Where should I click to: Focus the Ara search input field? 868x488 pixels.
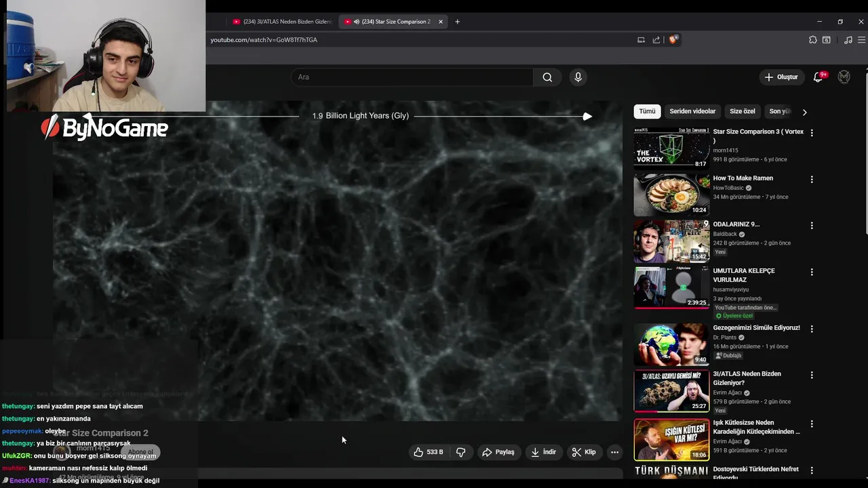click(x=412, y=77)
